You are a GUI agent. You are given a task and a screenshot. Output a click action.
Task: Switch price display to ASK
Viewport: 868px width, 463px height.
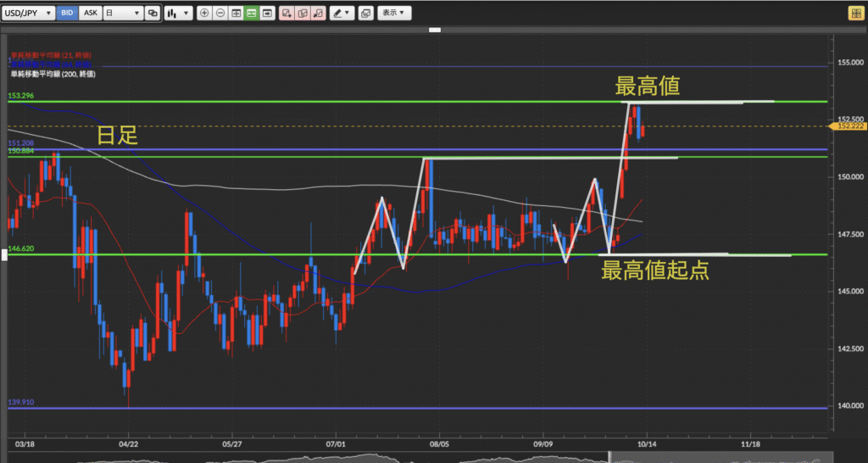point(91,13)
